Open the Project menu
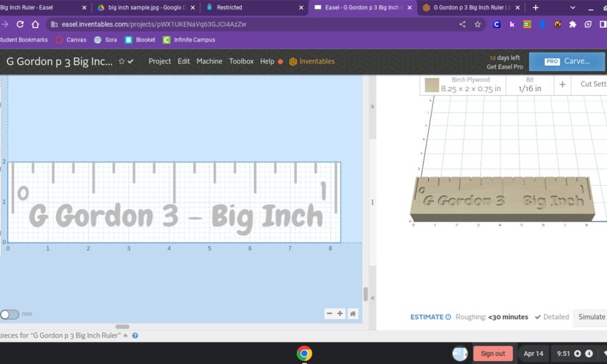607x364 pixels. 160,62
